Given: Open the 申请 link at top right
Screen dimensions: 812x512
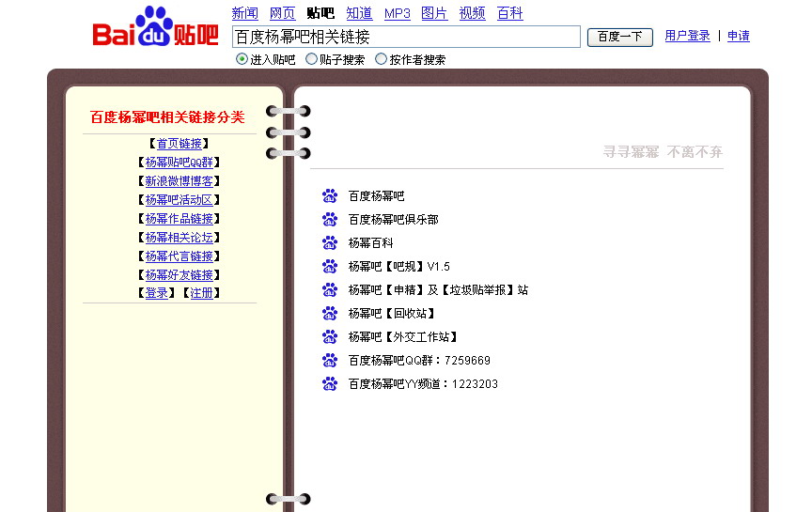Looking at the screenshot, I should tap(739, 36).
